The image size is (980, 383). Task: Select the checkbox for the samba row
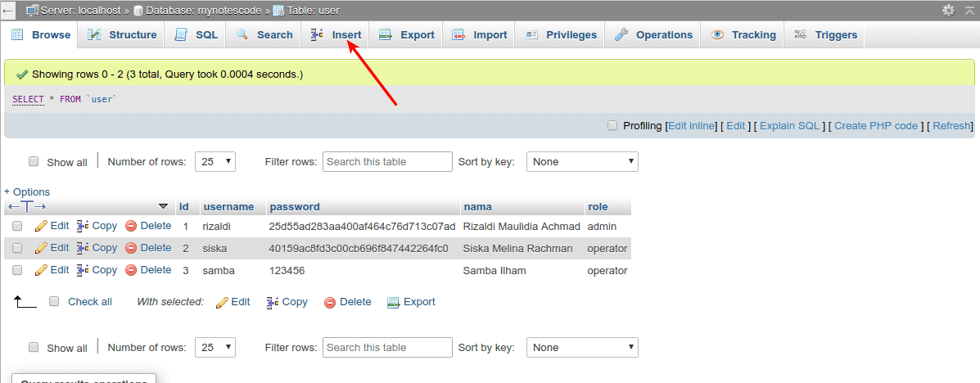17,270
